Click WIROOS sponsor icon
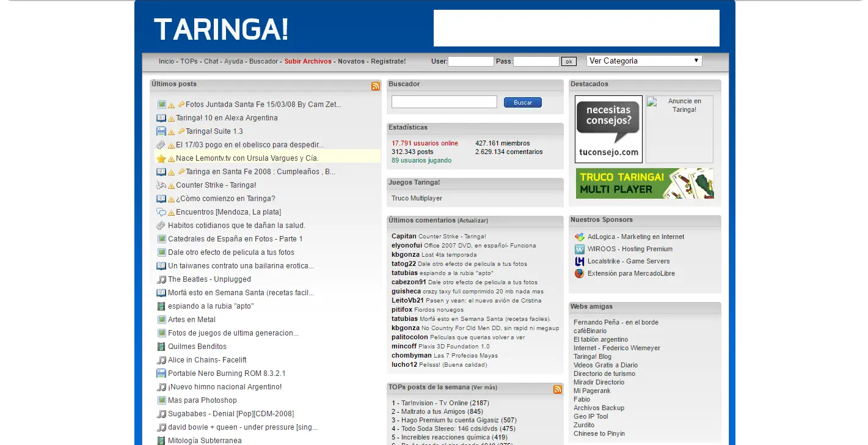 point(580,249)
